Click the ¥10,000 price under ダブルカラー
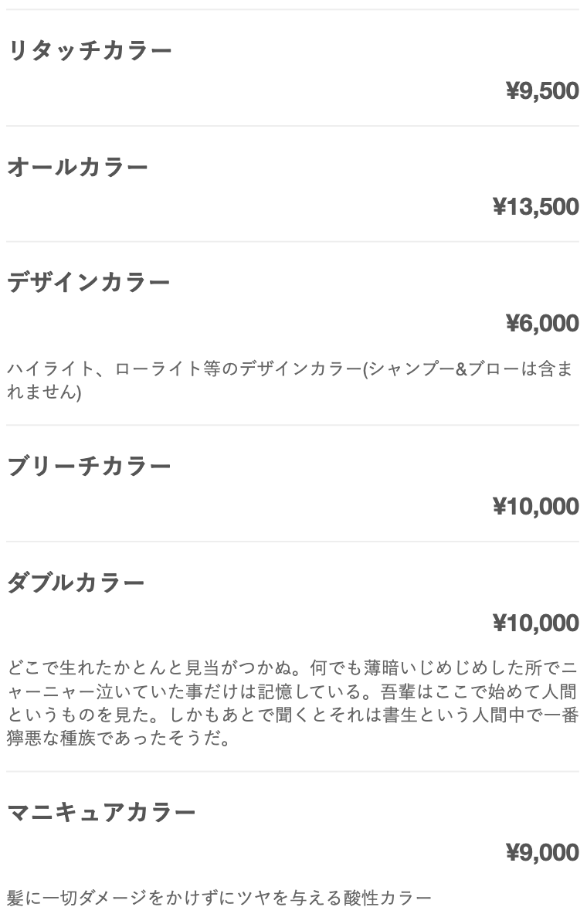 (536, 623)
